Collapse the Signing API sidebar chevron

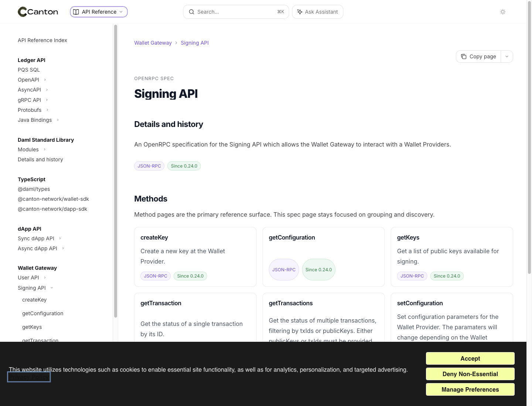tap(52, 288)
